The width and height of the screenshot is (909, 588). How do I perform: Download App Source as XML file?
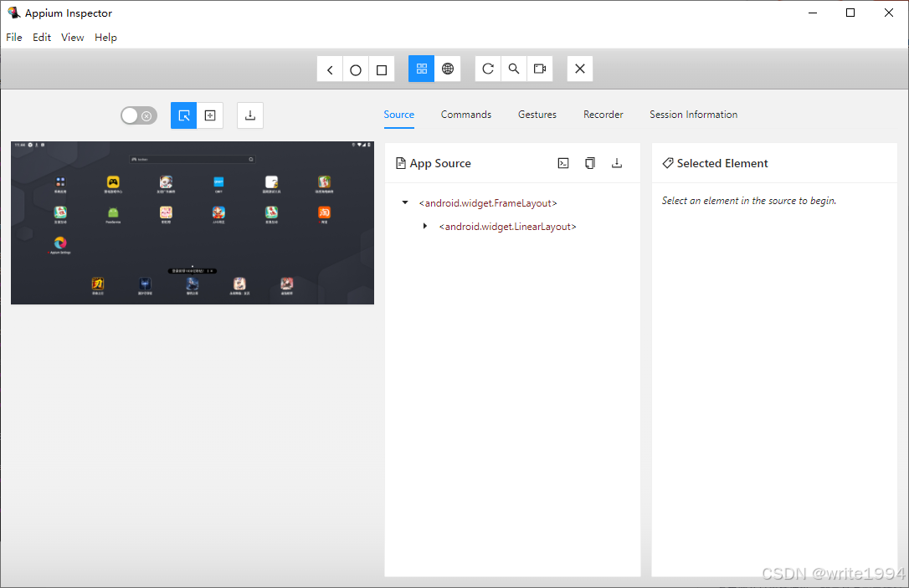[x=617, y=163]
